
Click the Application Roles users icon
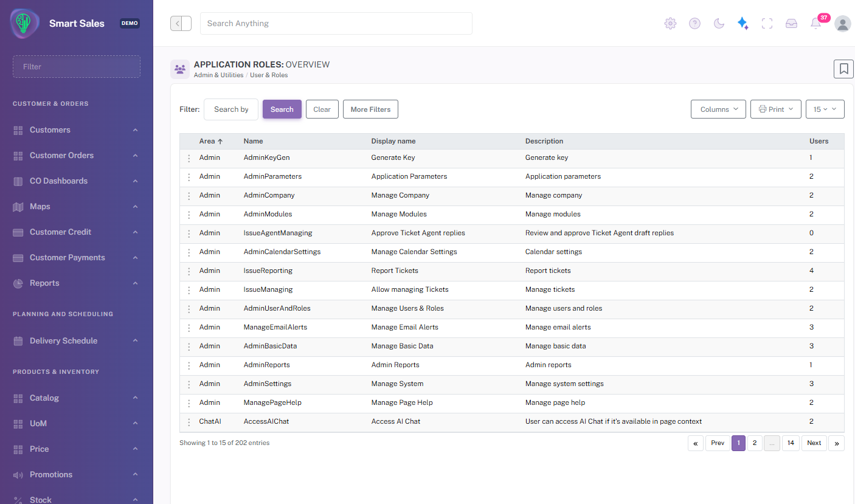180,69
